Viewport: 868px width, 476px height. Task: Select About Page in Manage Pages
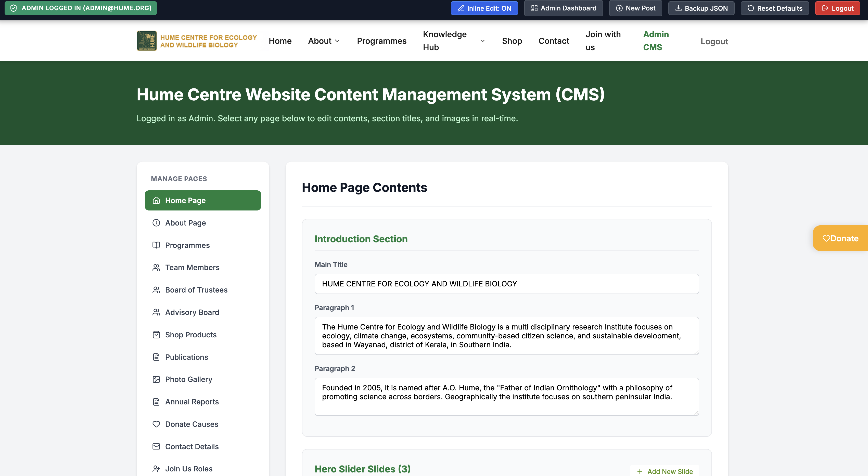pyautogui.click(x=203, y=223)
